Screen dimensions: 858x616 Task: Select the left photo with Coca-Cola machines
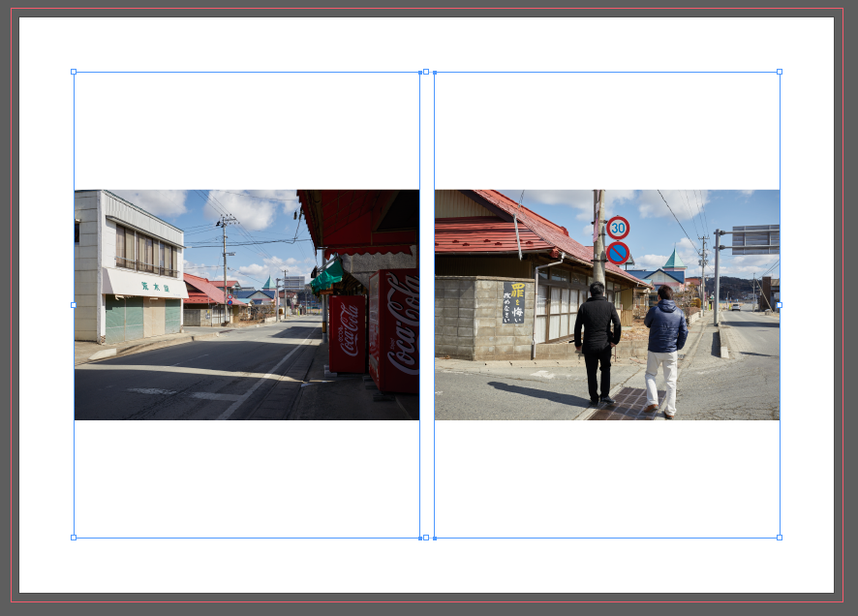247,305
